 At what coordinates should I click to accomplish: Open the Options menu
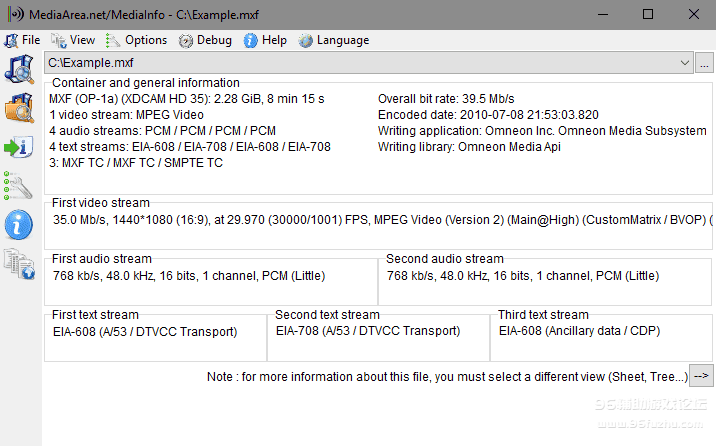137,40
